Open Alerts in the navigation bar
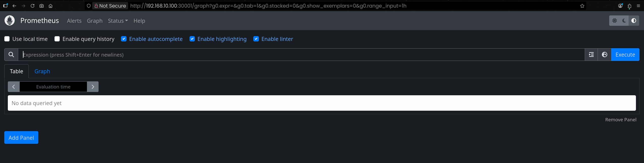Image resolution: width=644 pixels, height=163 pixels. (74, 21)
